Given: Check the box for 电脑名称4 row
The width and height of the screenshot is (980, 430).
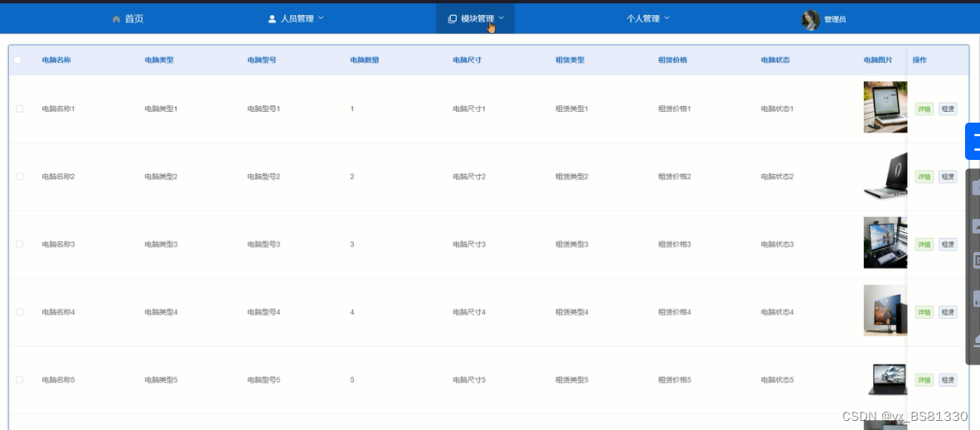Looking at the screenshot, I should (x=19, y=312).
